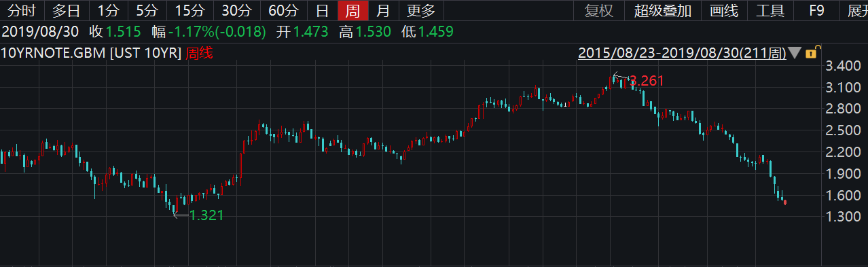Click the open value 1.473
The width and height of the screenshot is (868, 267).
pyautogui.click(x=311, y=31)
